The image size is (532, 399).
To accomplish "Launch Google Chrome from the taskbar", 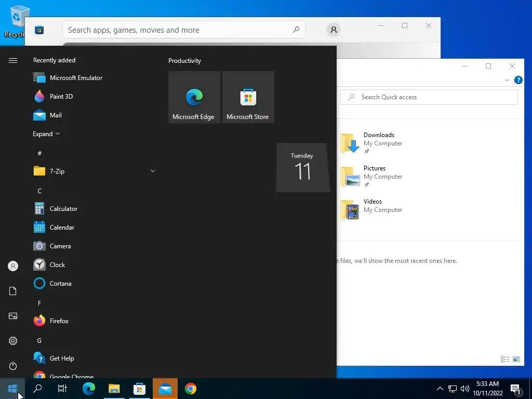I will [190, 389].
